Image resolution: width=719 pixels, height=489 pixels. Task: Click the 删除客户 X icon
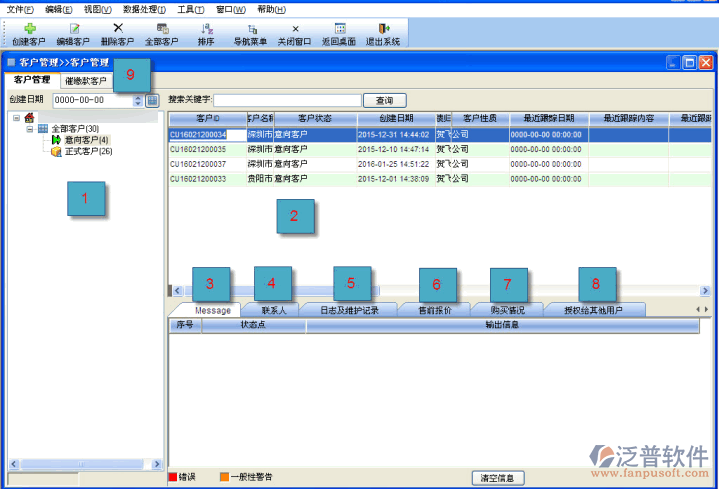(118, 29)
